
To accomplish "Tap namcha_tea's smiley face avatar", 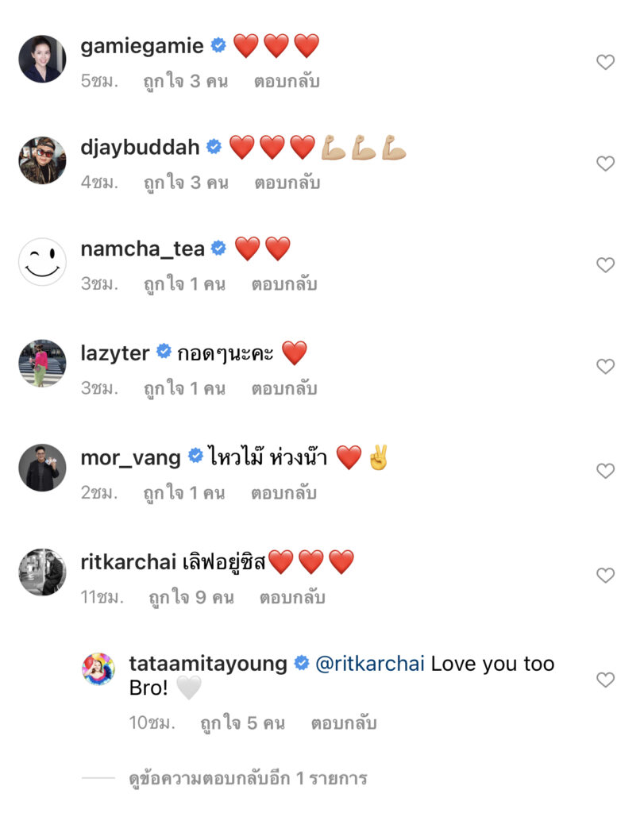I will 42,262.
